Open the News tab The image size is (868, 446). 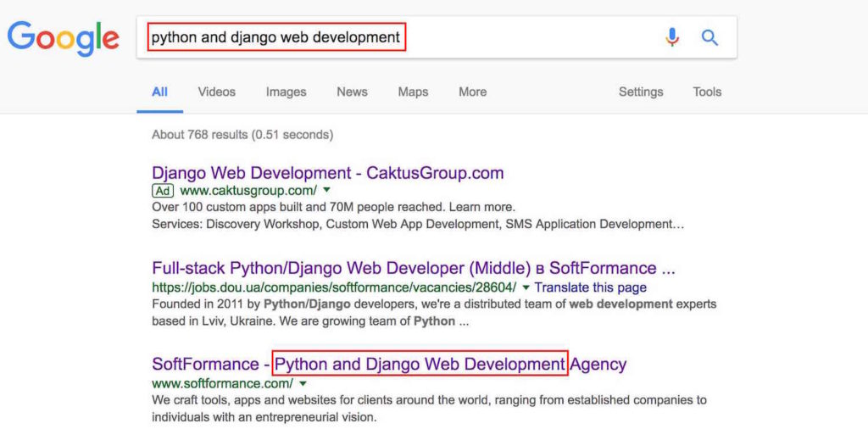pos(352,92)
